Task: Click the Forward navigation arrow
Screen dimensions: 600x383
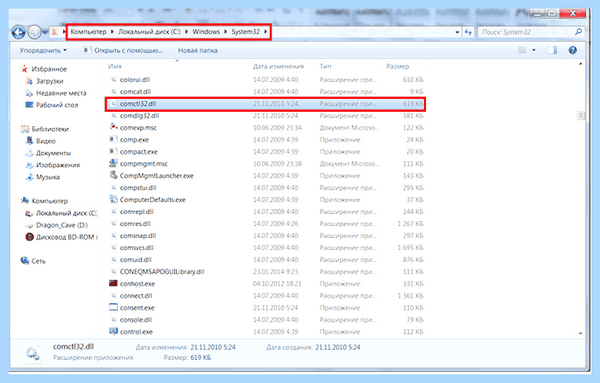Action: tap(34, 32)
